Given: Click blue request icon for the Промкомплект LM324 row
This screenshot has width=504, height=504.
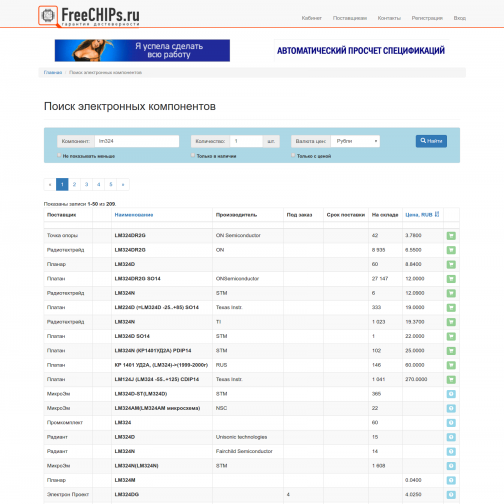Looking at the screenshot, I should click(451, 423).
